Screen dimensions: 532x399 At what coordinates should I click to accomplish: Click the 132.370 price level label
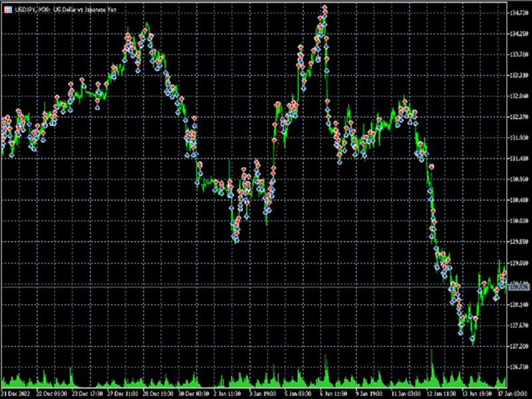tap(519, 117)
